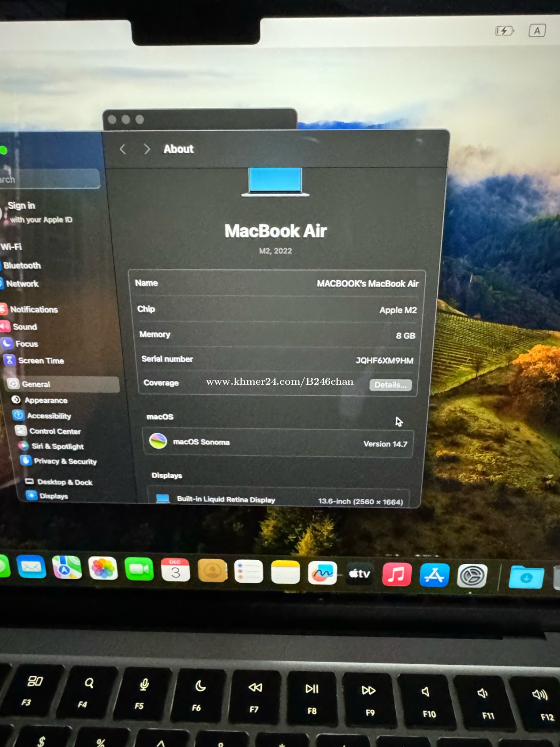Open Privacy & Security settings

(65, 462)
